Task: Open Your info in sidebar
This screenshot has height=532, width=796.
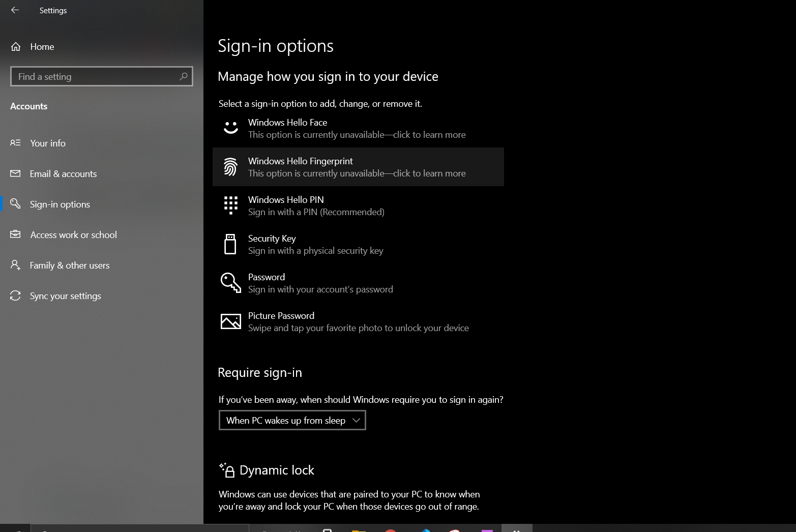Action: pyautogui.click(x=48, y=143)
